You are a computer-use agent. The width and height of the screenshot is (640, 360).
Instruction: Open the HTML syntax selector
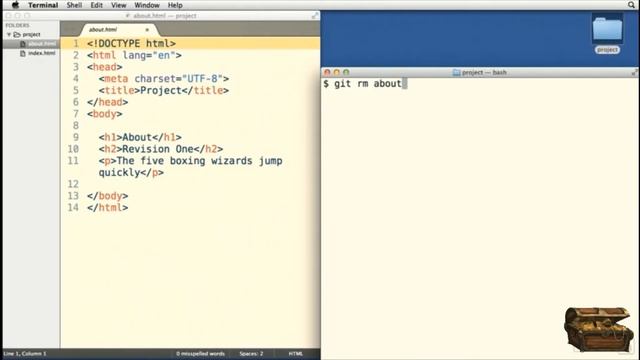[296, 353]
